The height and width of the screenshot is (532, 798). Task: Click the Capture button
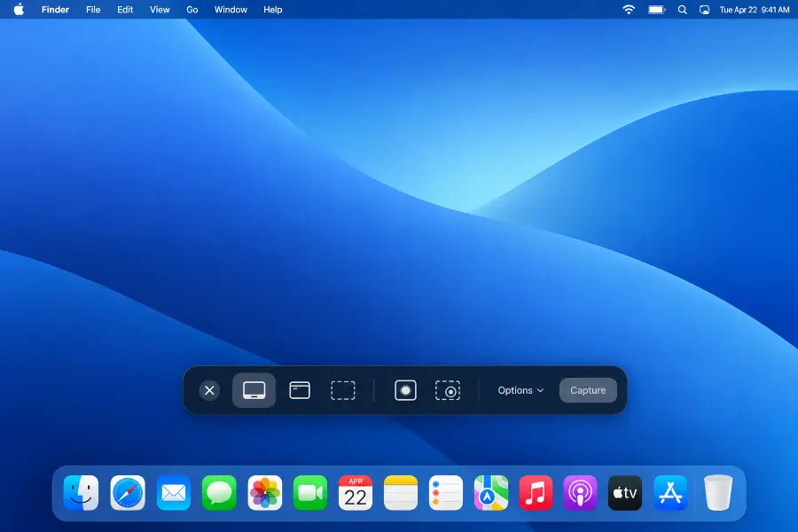tap(588, 390)
